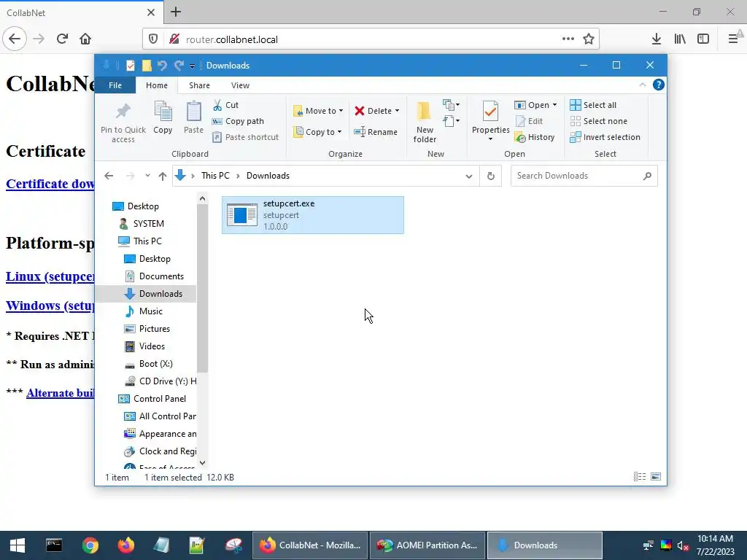Viewport: 747px width, 560px height.
Task: Click the Paste ribbon button
Action: (193, 117)
